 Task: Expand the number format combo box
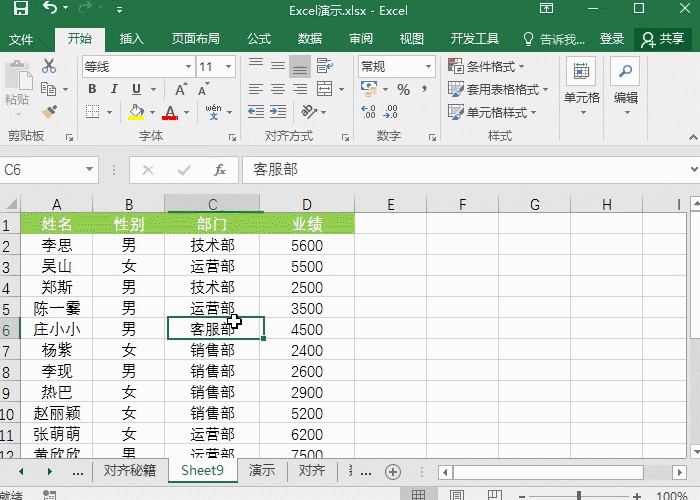point(431,66)
